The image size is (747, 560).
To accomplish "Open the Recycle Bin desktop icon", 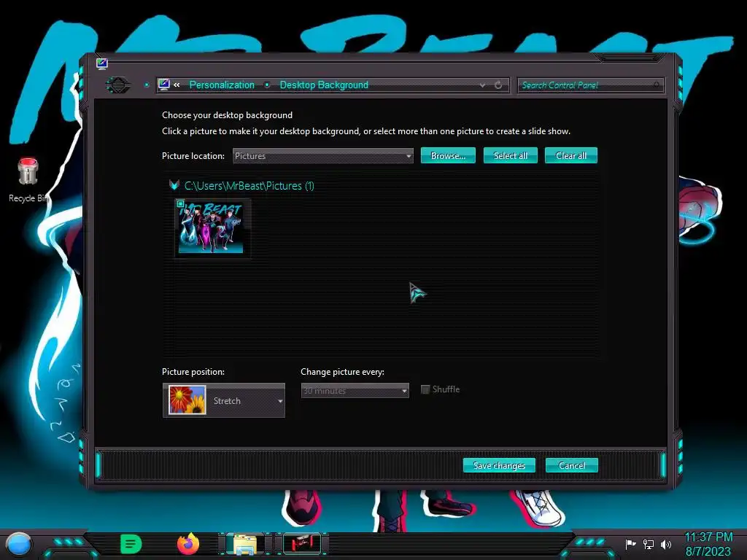I will 28,180.
